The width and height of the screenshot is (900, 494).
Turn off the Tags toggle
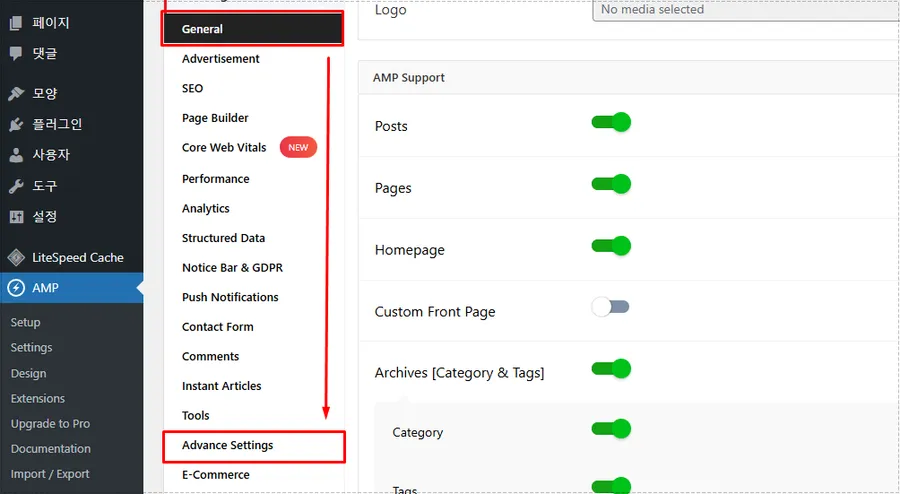pos(611,486)
